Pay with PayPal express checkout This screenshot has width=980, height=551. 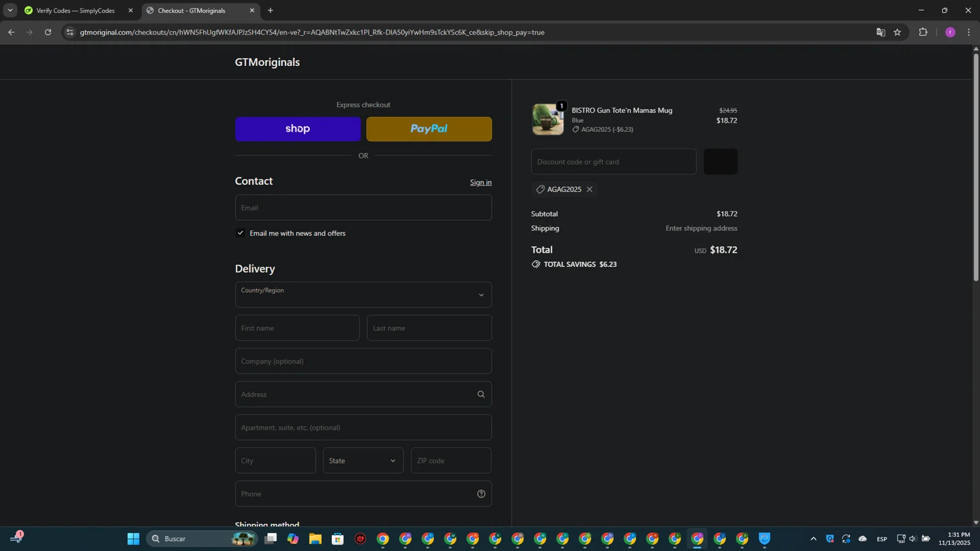point(429,129)
